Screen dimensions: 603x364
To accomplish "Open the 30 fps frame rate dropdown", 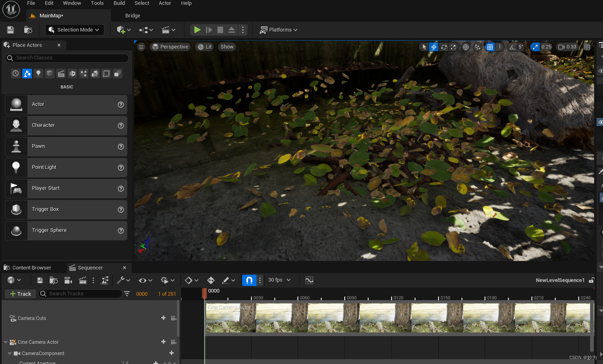I will click(x=279, y=280).
